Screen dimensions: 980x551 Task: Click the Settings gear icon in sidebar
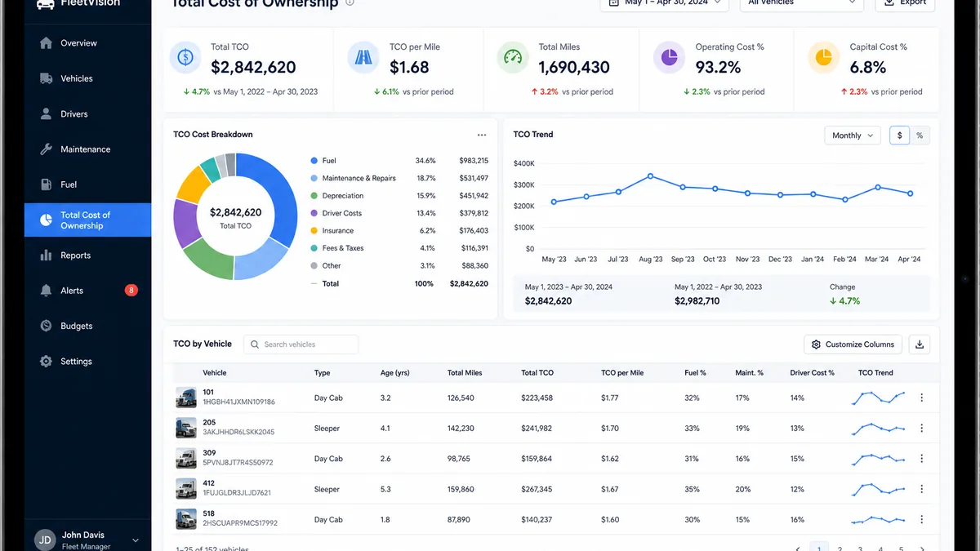46,362
